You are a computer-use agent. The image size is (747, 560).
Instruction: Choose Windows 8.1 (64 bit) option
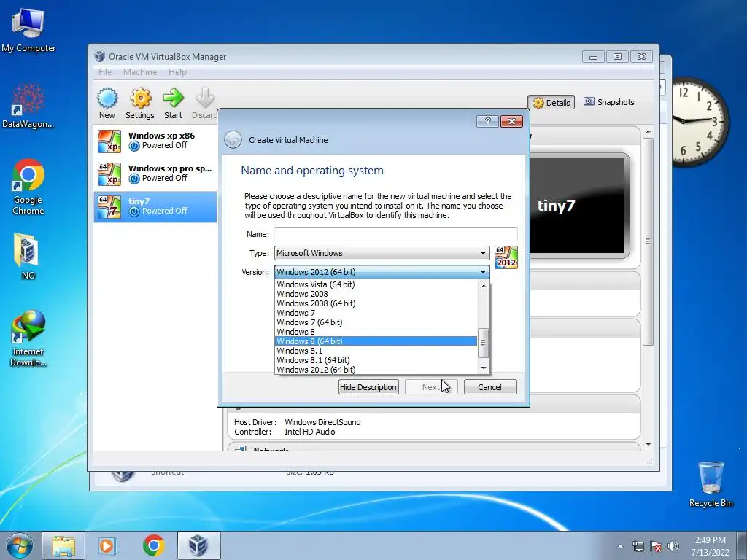[376, 360]
